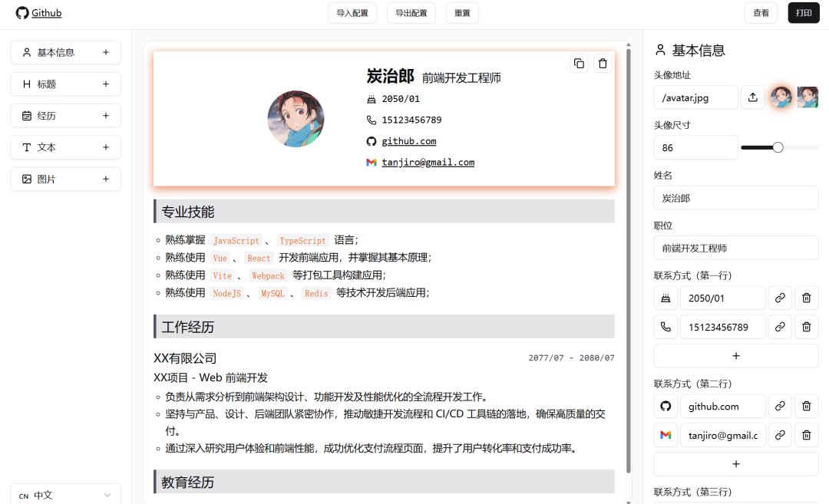Click the duplicate icon on the resume card

[x=580, y=64]
